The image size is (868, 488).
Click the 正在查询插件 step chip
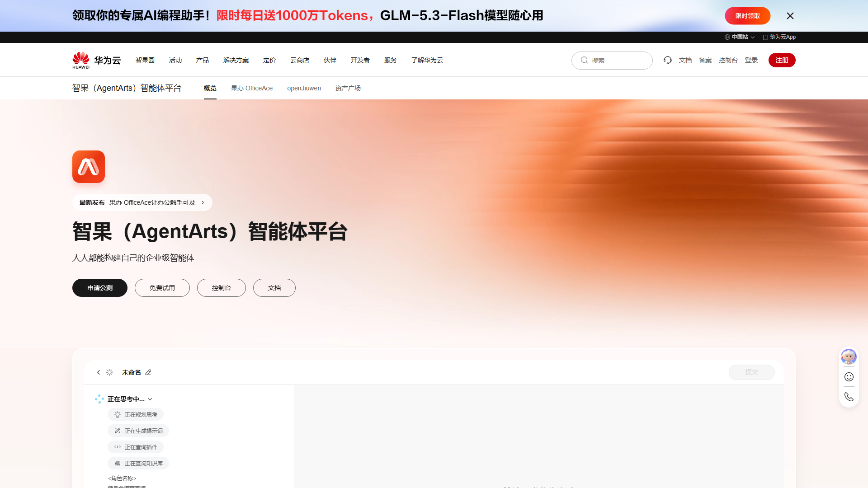136,447
